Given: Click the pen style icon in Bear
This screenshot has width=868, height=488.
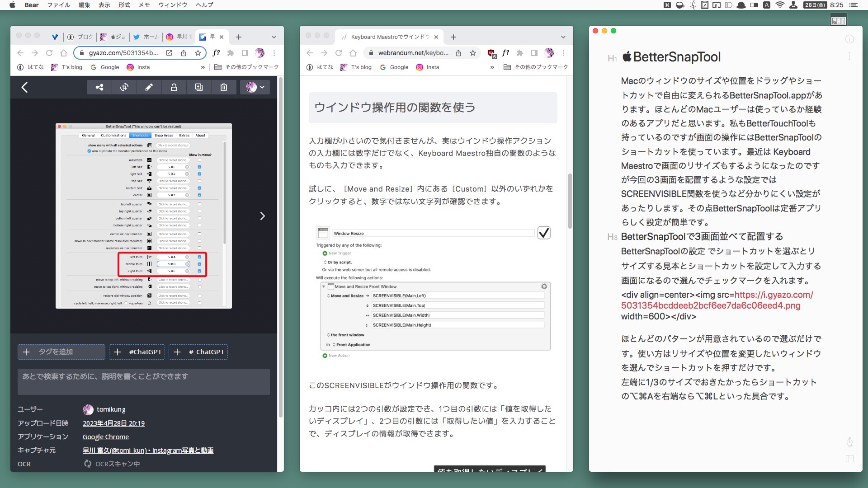Looking at the screenshot, I should coord(849,441).
